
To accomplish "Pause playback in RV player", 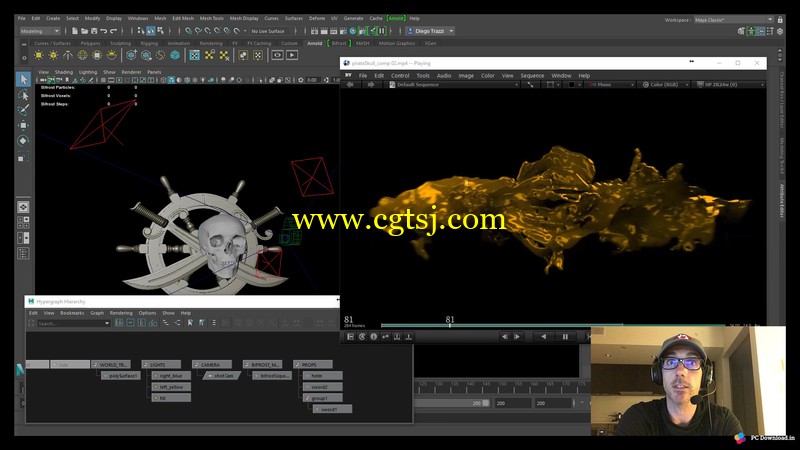I will (565, 337).
